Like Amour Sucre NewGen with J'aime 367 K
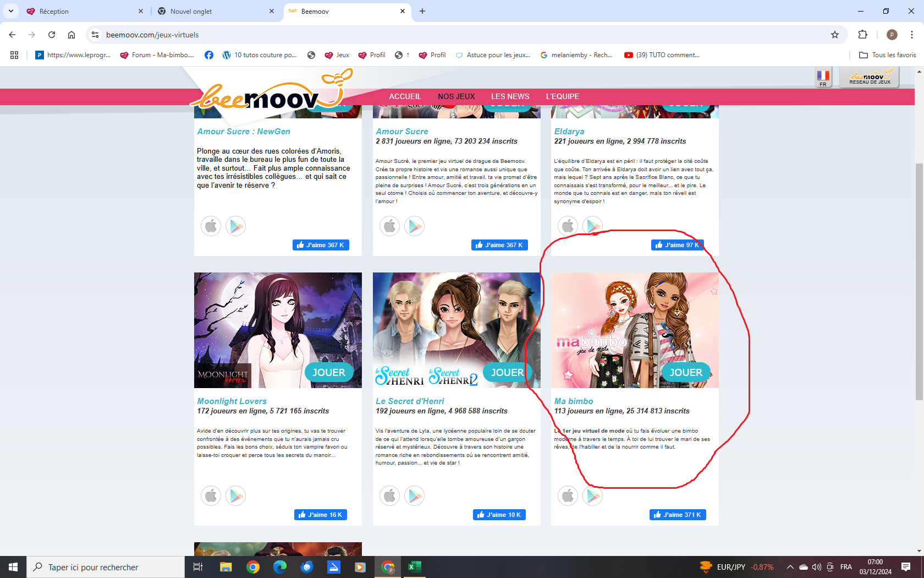 coord(321,245)
